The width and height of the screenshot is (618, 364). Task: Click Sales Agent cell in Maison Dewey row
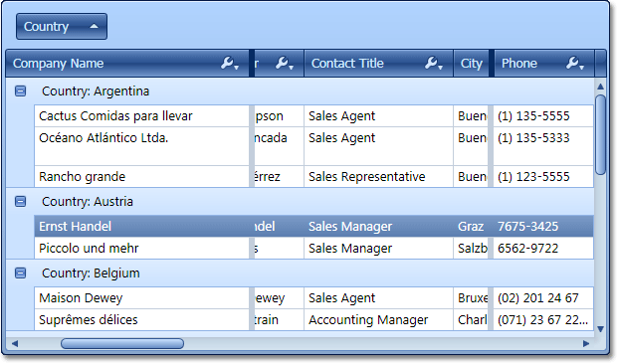coord(378,297)
